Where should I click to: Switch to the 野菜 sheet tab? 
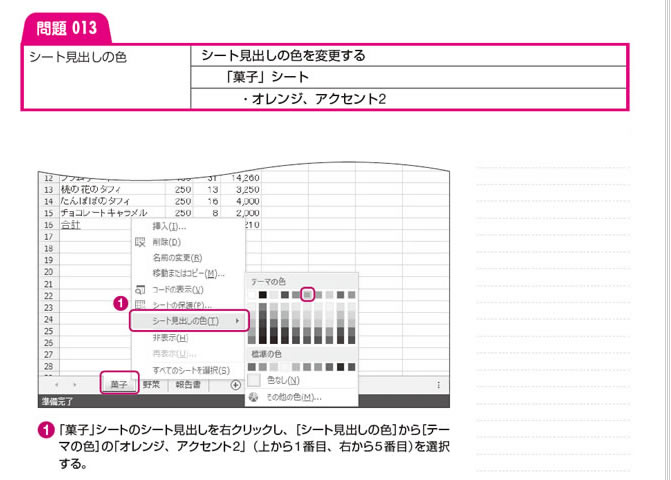[x=152, y=384]
